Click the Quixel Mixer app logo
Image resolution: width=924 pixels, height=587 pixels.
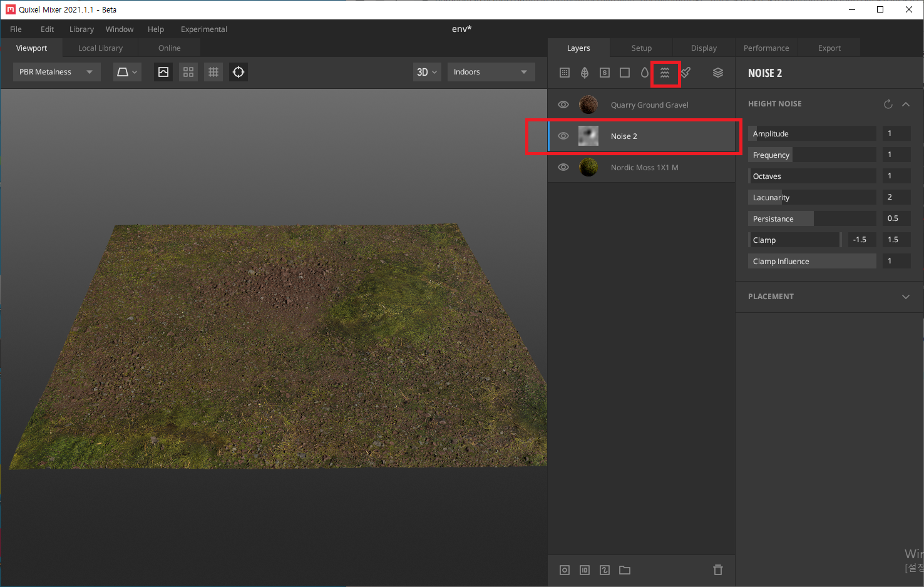(10, 9)
